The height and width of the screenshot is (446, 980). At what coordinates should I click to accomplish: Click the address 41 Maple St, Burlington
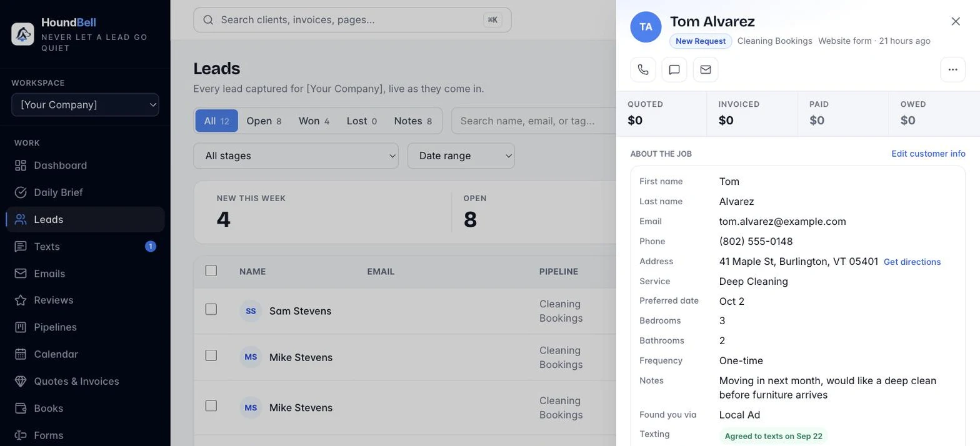pos(799,261)
